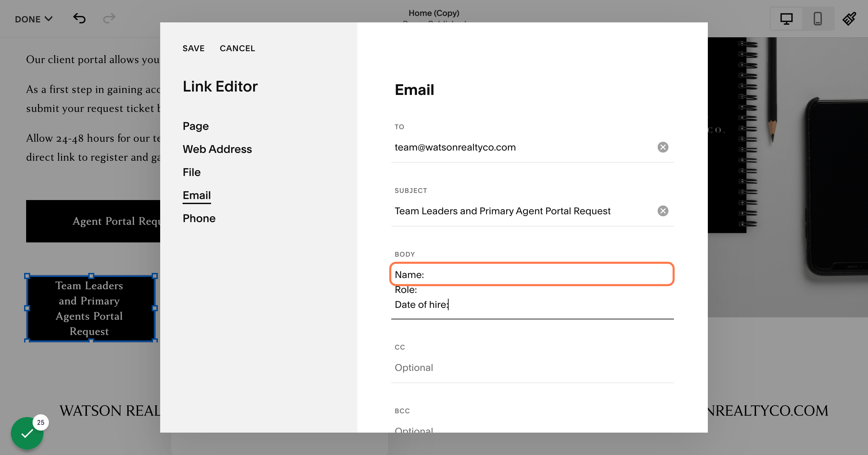Select Page link type
The image size is (868, 455).
(195, 126)
